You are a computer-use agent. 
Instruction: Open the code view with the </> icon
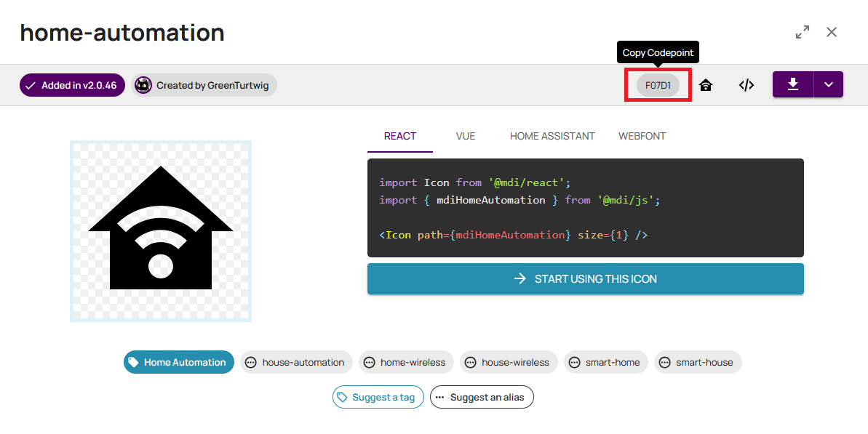click(746, 85)
